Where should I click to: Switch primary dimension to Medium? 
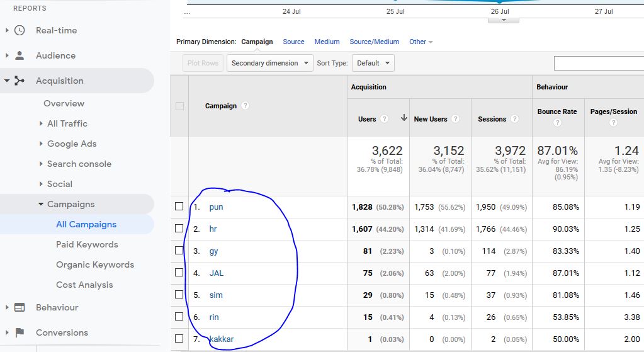pos(327,42)
